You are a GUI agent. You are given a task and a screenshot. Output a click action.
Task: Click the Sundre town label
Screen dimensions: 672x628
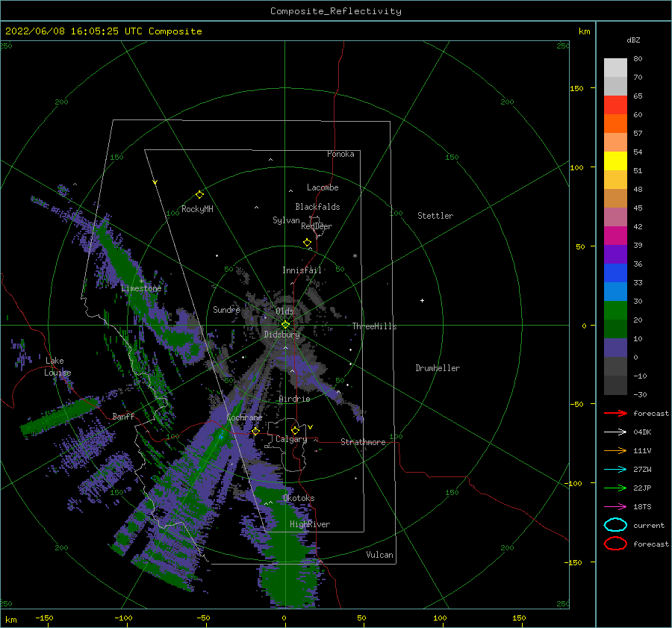pyautogui.click(x=226, y=309)
